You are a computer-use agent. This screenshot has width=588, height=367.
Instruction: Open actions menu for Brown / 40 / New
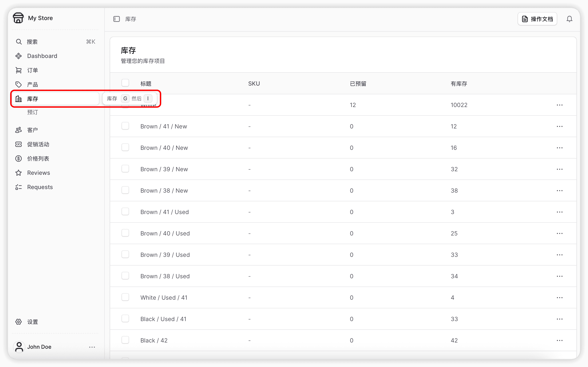[x=559, y=148]
